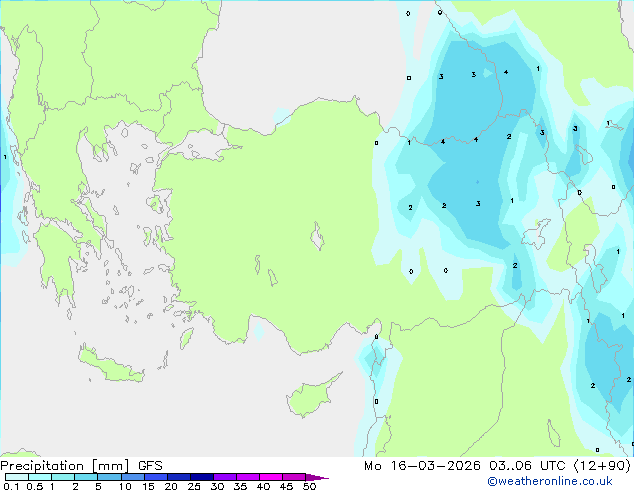634x490 pixels.
Task: Select the 40–45 mm magenta legend swatch
Action: pos(271,477)
